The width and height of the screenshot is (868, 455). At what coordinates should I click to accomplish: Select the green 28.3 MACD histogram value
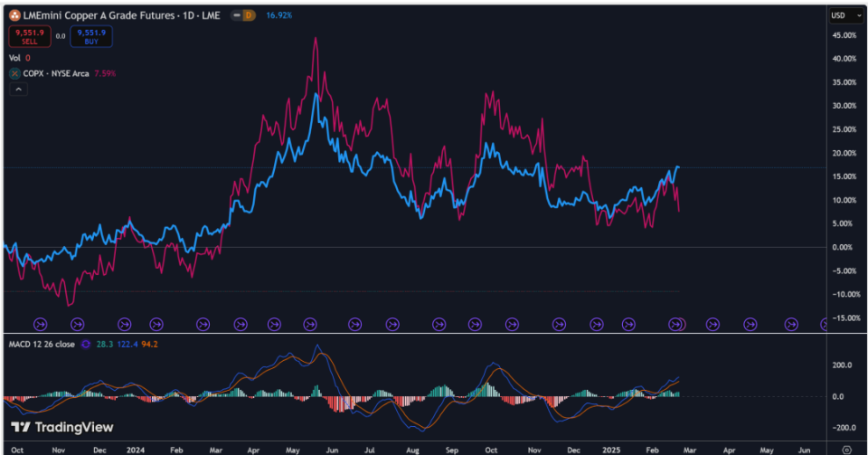pyautogui.click(x=105, y=345)
